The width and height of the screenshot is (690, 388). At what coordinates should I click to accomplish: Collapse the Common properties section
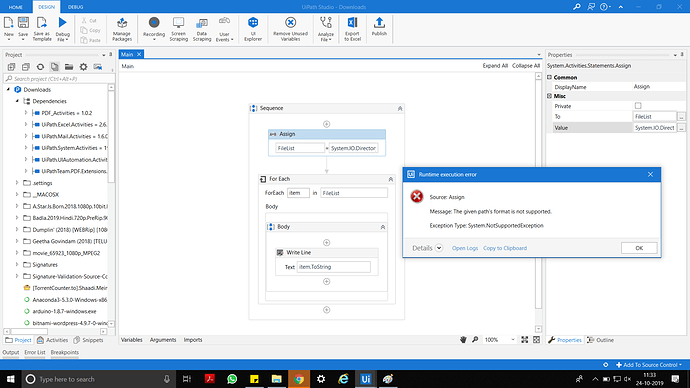pos(549,77)
